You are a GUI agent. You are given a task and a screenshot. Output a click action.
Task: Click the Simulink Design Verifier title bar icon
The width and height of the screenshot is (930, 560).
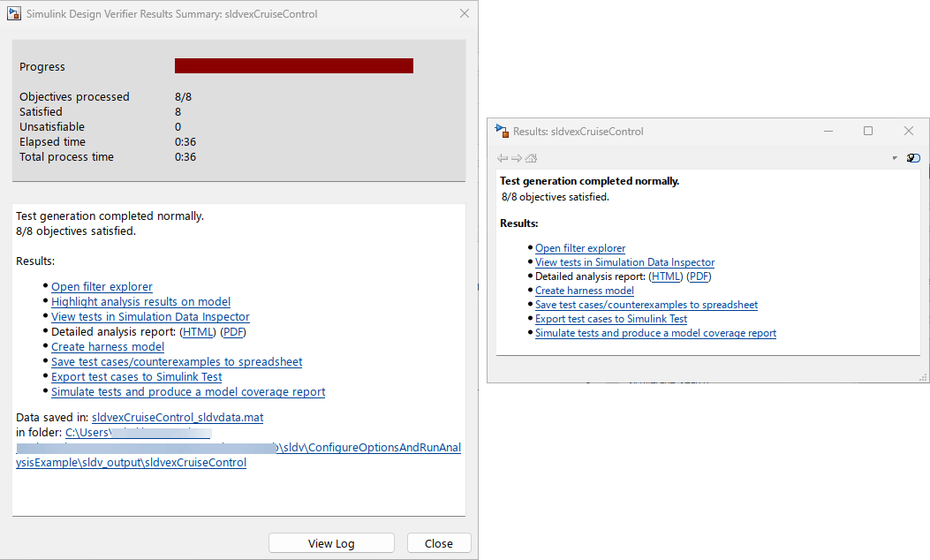pos(14,13)
